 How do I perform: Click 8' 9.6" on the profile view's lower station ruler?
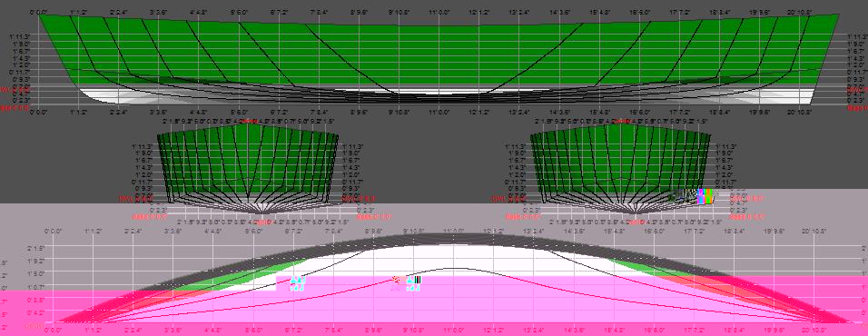359,112
